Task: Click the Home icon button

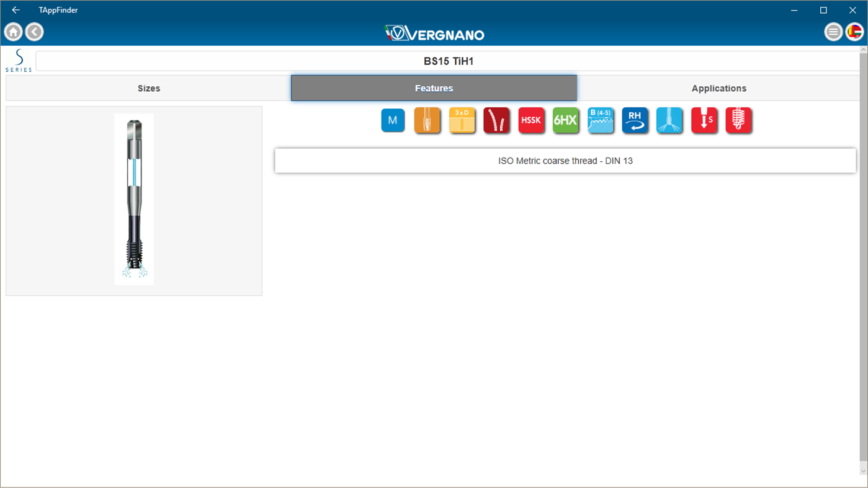Action: [14, 32]
